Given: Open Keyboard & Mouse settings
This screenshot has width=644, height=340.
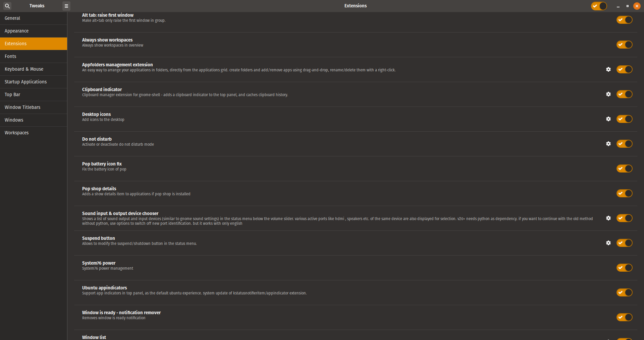Looking at the screenshot, I should tap(34, 69).
